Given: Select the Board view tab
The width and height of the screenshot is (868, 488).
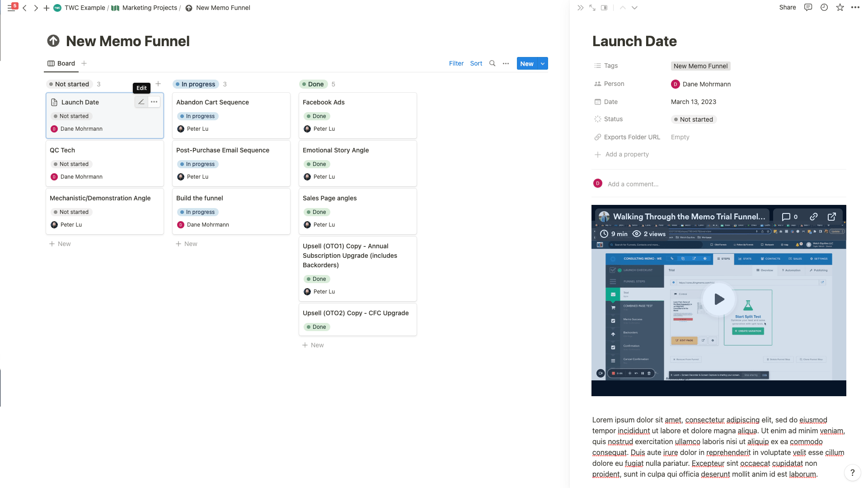Looking at the screenshot, I should tap(61, 63).
